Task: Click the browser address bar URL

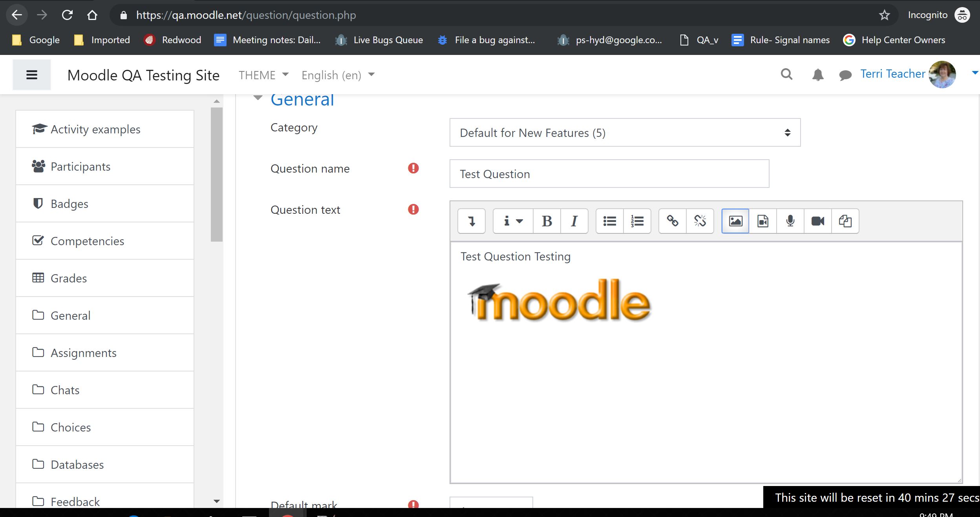Action: coord(246,15)
